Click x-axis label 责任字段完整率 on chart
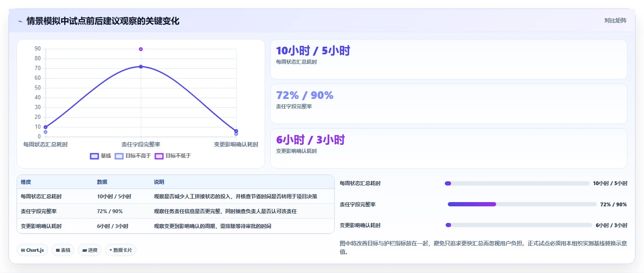The image size is (644, 273). pos(141,145)
